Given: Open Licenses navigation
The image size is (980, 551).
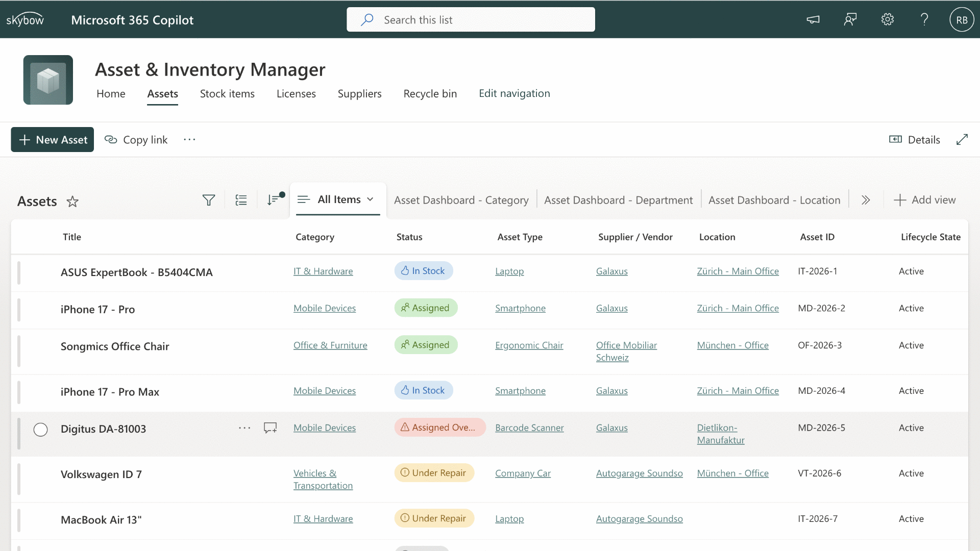Looking at the screenshot, I should tap(296, 93).
